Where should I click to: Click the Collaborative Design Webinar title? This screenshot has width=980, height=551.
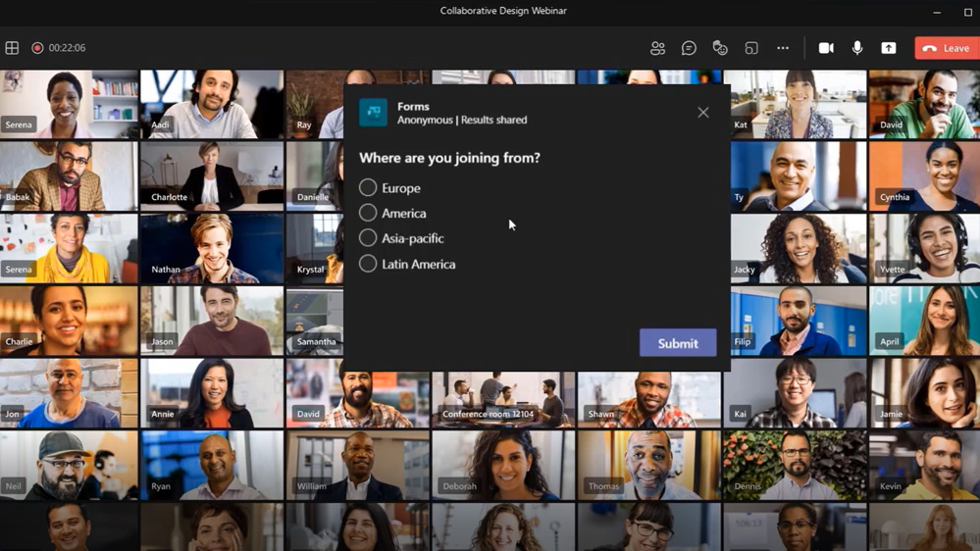(x=503, y=11)
